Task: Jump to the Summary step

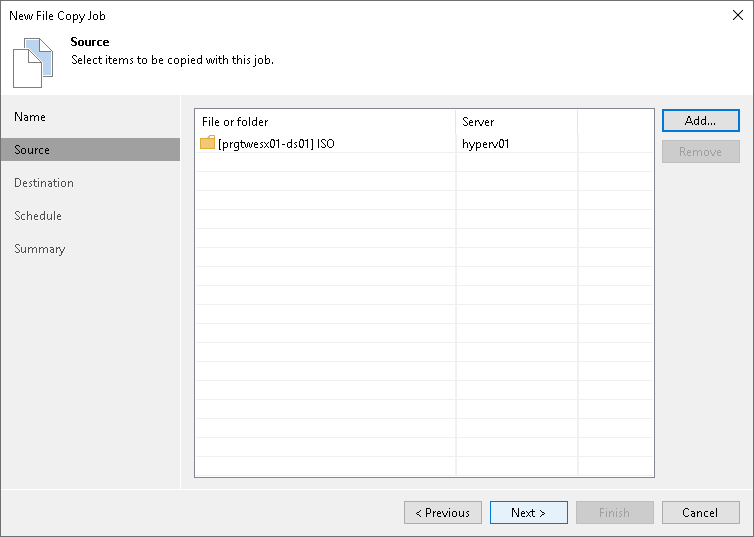Action: click(x=40, y=249)
